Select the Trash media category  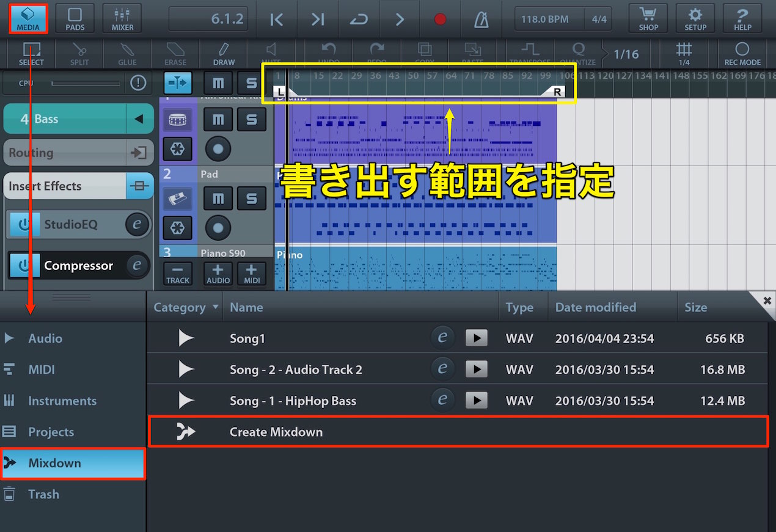(73, 494)
